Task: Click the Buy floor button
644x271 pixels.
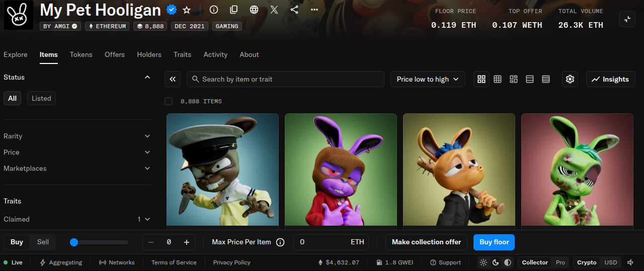Action: point(494,242)
